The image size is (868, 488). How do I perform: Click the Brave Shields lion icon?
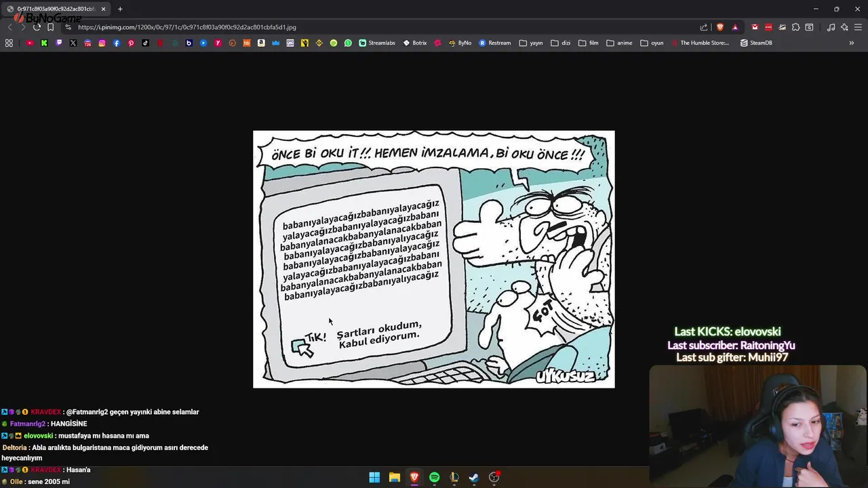coord(720,27)
